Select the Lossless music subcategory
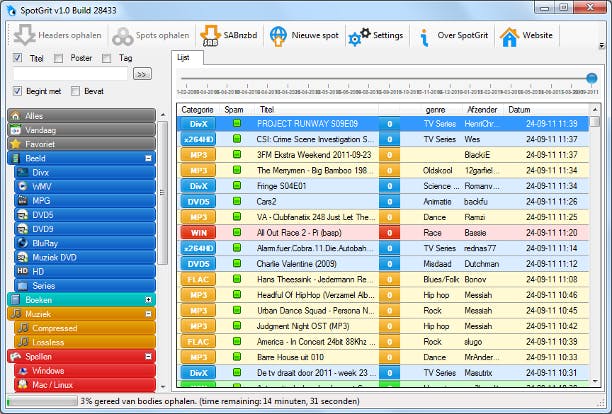Image resolution: width=612 pixels, height=414 pixels. (x=85, y=342)
